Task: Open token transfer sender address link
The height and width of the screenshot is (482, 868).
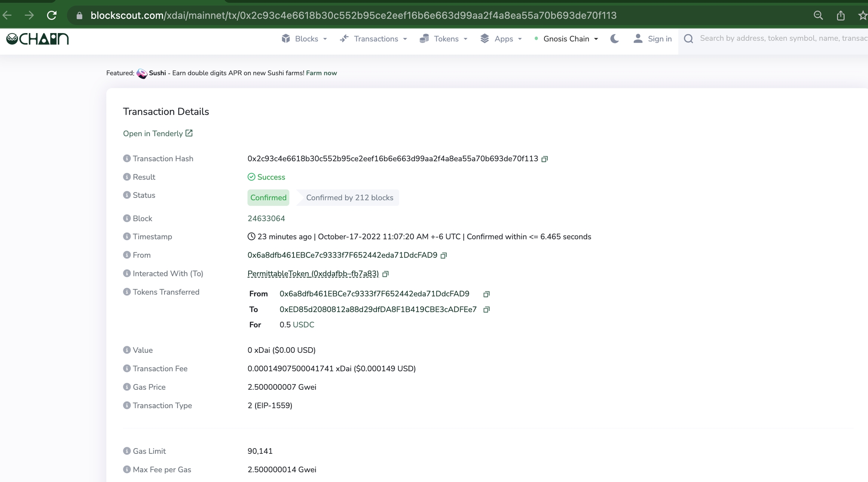Action: pyautogui.click(x=374, y=294)
